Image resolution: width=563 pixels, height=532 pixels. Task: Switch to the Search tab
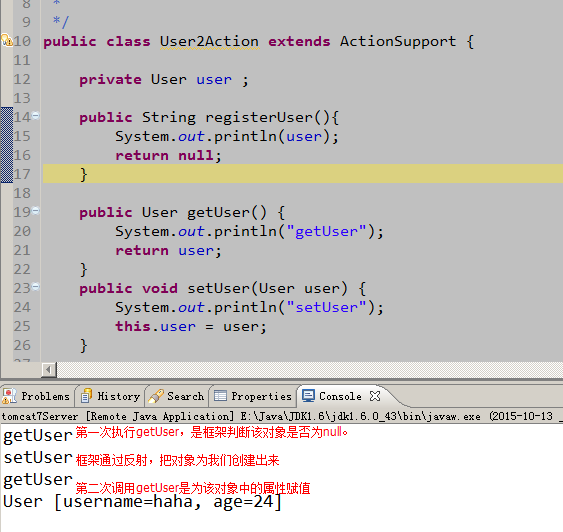177,396
